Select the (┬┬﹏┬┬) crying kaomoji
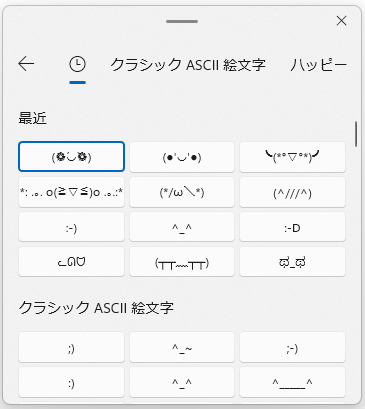The width and height of the screenshot is (365, 409). pyautogui.click(x=182, y=262)
